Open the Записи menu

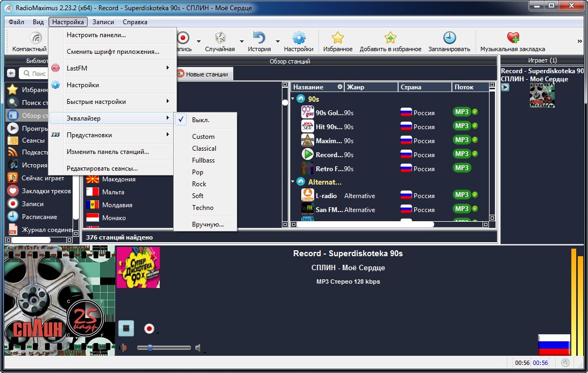pos(103,22)
